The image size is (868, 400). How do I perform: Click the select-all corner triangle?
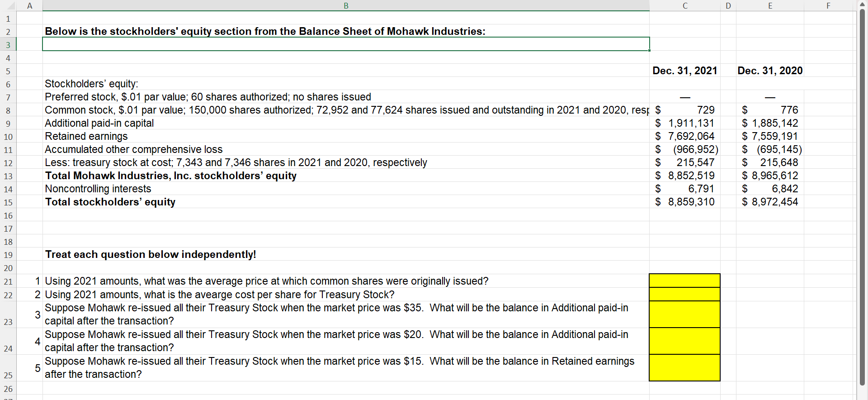[x=12, y=5]
